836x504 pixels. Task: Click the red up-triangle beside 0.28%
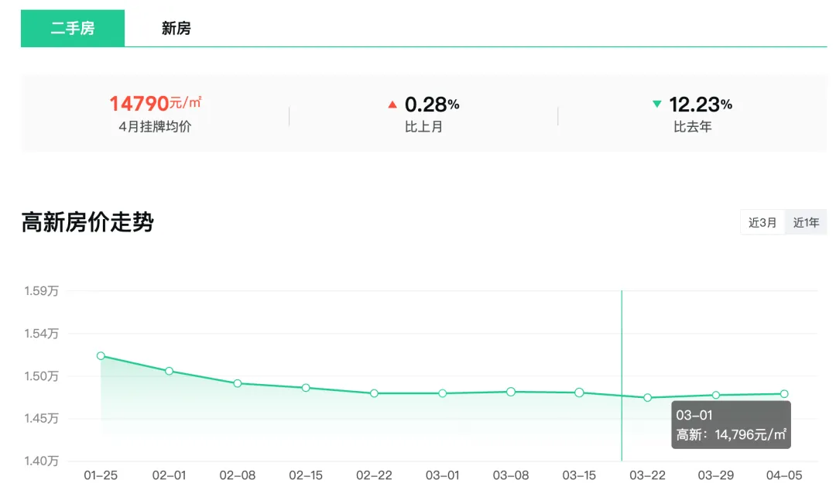[x=392, y=105]
